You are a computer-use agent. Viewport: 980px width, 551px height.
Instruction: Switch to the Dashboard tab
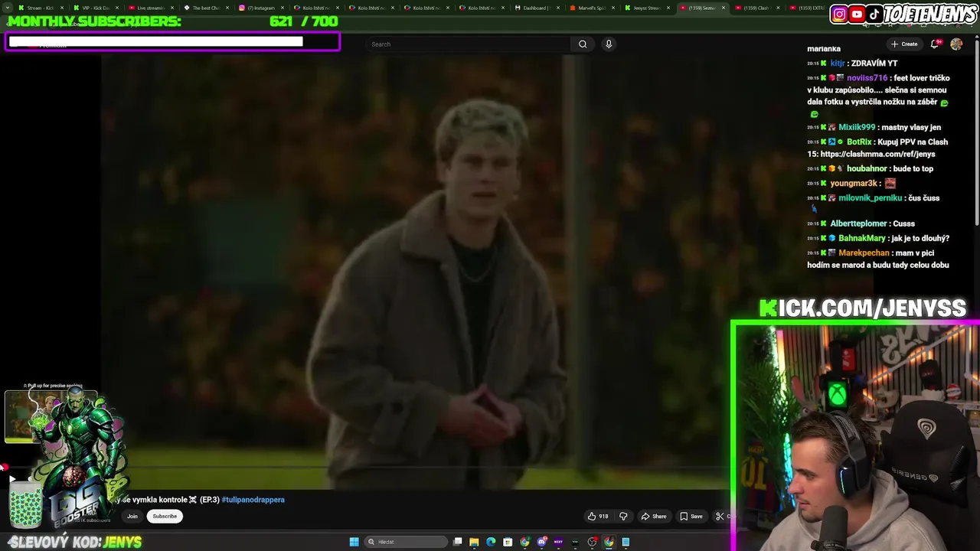[536, 8]
